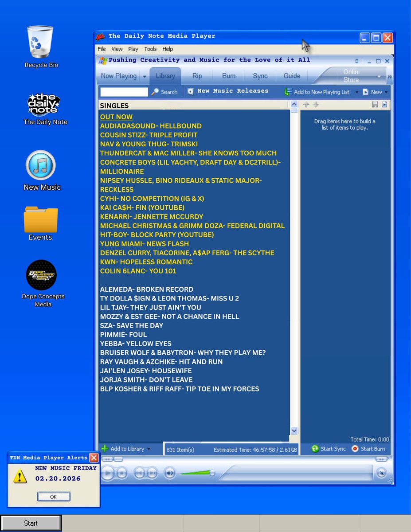Viewport: 411px width, 532px height.
Task: Expand the Now Playing dropdown arrow
Action: [144, 76]
